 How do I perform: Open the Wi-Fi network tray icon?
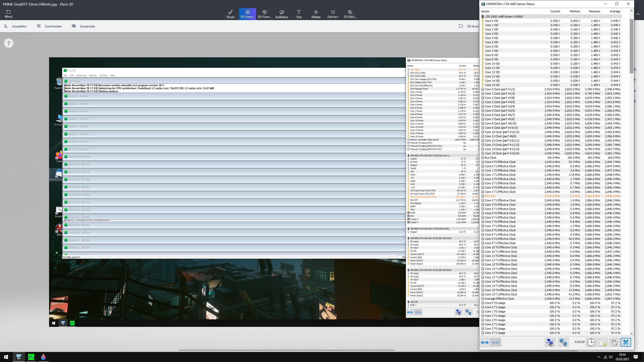(605, 357)
